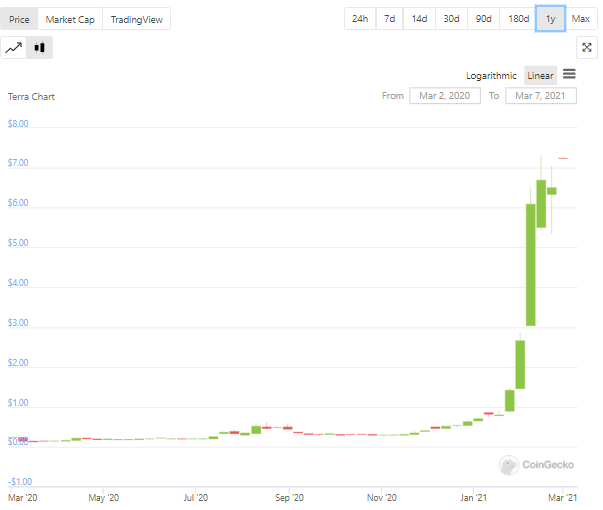Select the Price tab
The width and height of the screenshot is (603, 510).
19,19
